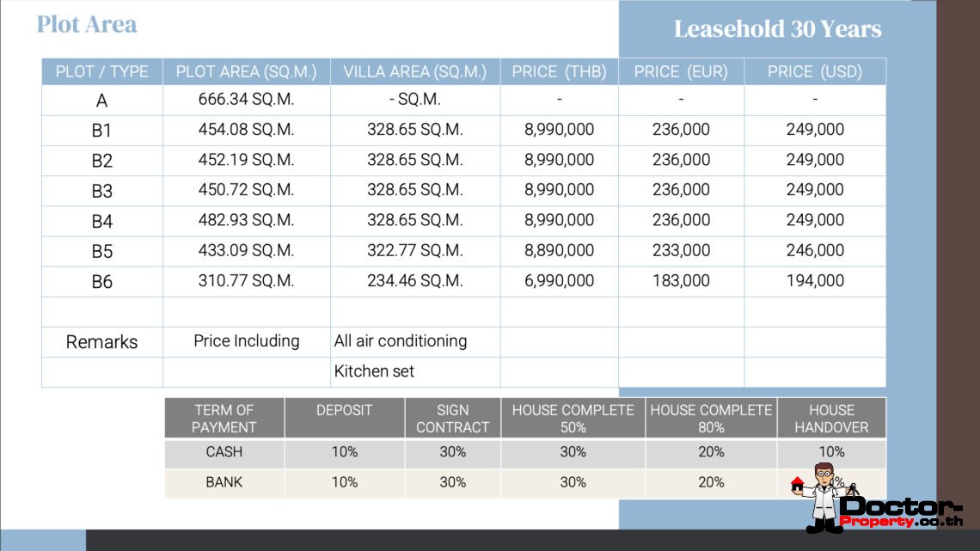Click plot B6 row label
Viewport: 980px width, 551px height.
[101, 281]
